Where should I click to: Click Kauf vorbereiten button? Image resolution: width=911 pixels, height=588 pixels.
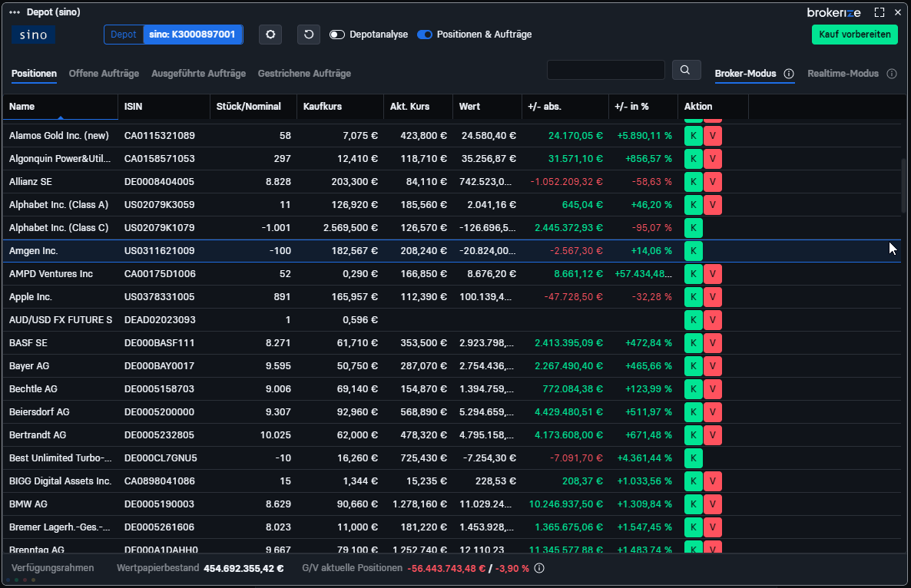pos(855,35)
